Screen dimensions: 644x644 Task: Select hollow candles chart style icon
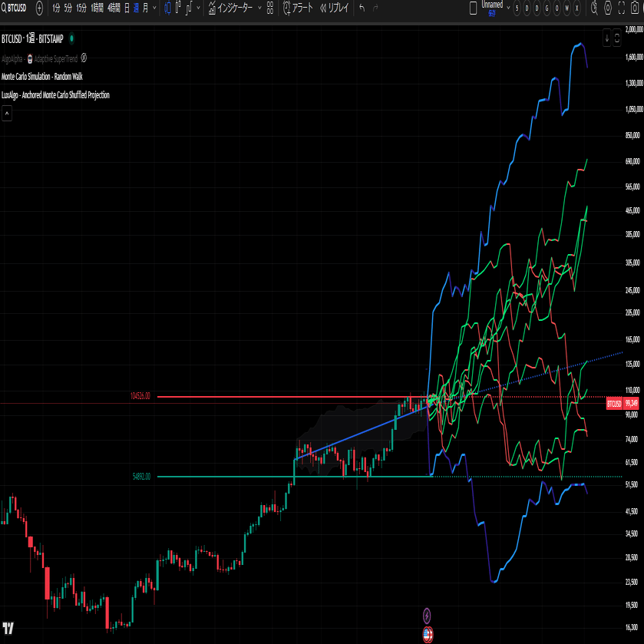tap(178, 8)
